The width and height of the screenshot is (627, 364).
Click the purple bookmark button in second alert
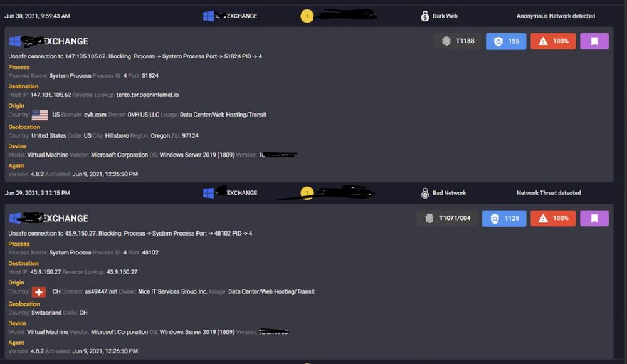pos(594,218)
